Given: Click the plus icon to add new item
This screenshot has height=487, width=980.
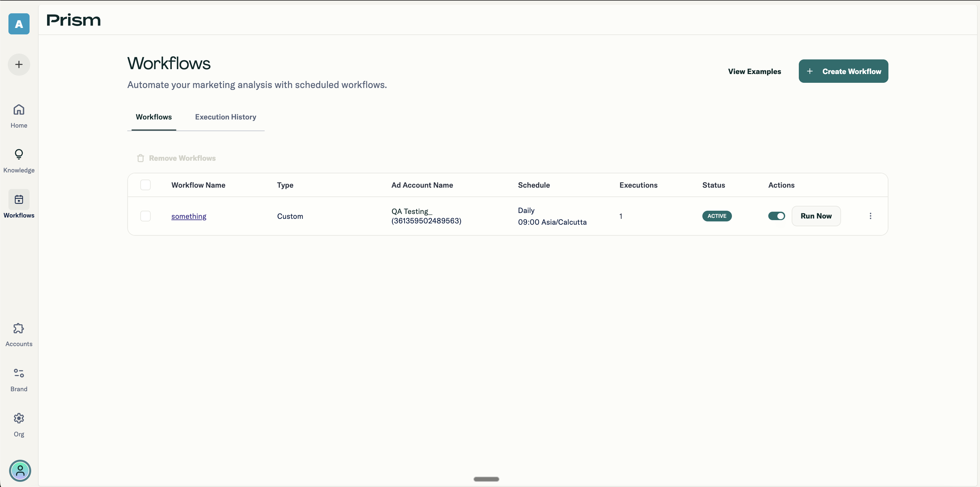Looking at the screenshot, I should click(19, 64).
